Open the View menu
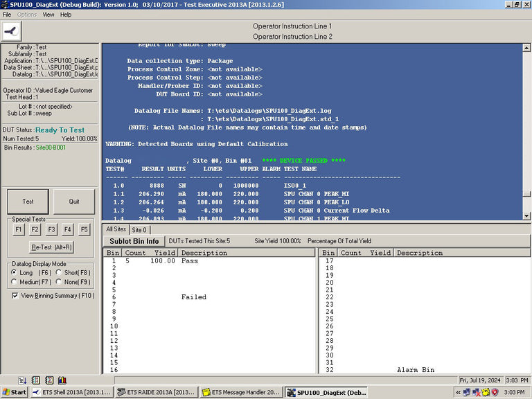Image resolution: width=532 pixels, height=399 pixels. [x=48, y=15]
